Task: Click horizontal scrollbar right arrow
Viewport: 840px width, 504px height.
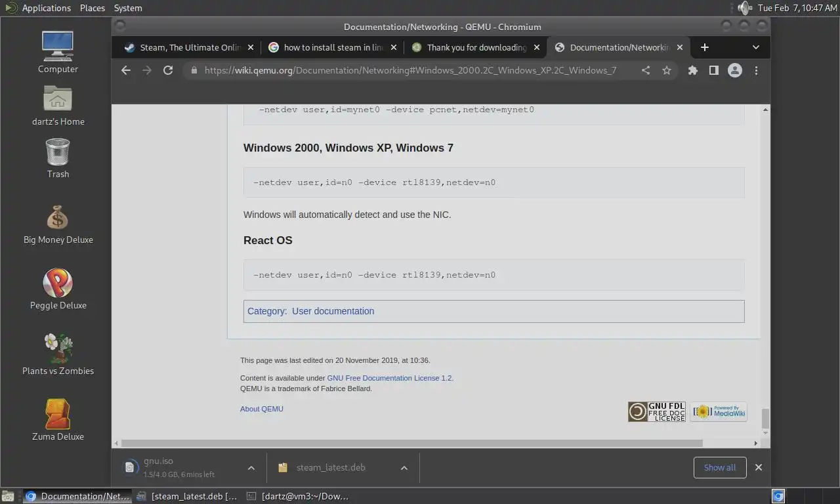Action: [755, 444]
